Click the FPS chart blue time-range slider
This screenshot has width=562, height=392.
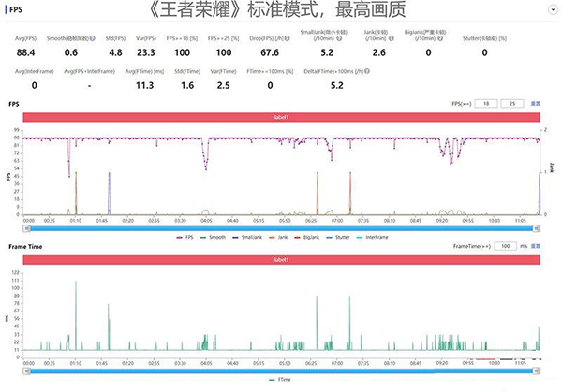pos(281,225)
